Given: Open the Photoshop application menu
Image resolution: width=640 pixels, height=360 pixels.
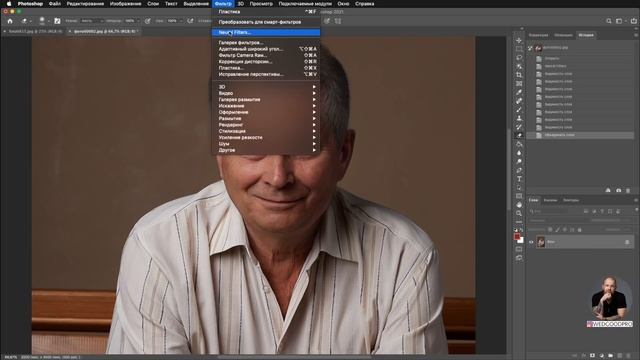Looking at the screenshot, I should click(x=30, y=4).
